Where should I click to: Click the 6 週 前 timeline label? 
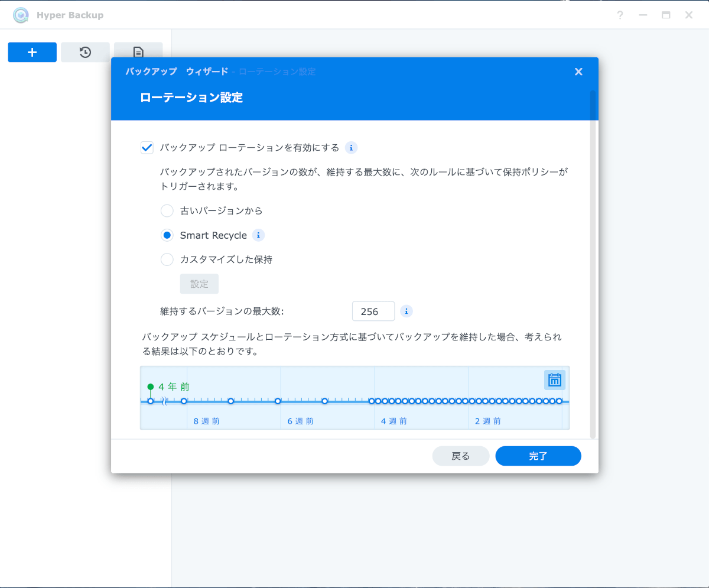pos(301,421)
